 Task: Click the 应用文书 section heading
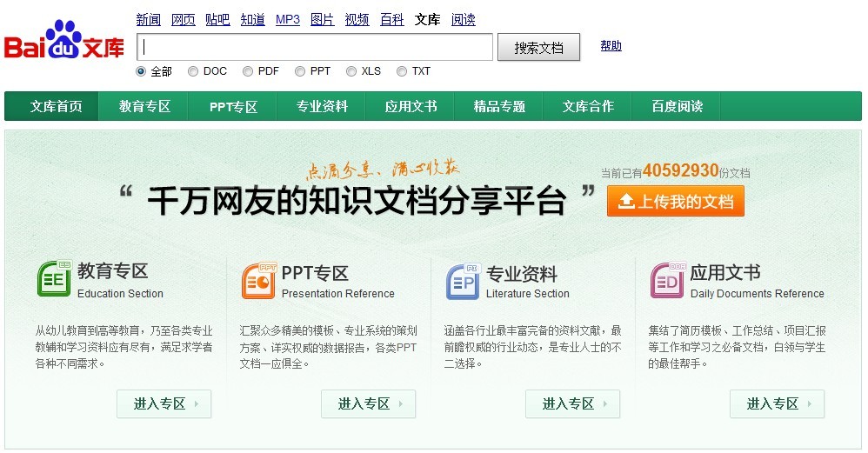[725, 272]
